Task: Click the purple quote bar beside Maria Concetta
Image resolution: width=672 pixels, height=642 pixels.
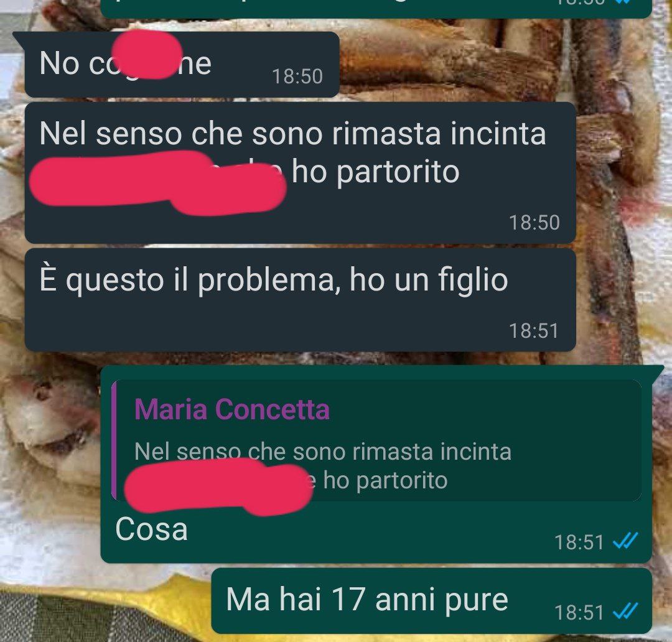Action: click(x=114, y=440)
